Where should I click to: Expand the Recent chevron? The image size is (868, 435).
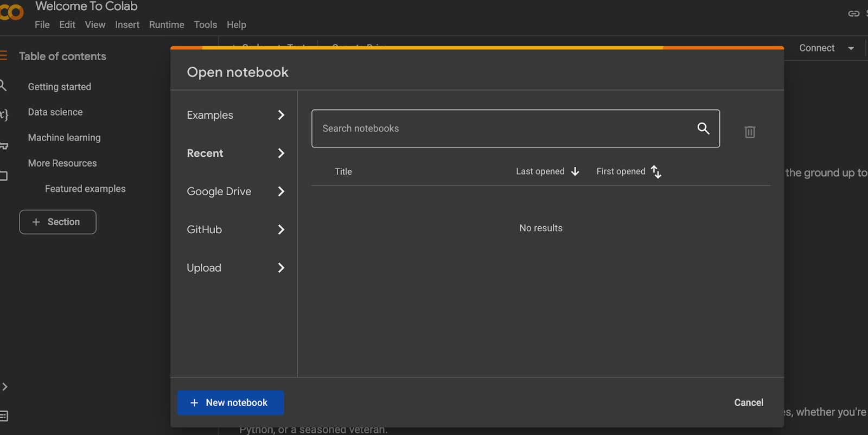281,153
